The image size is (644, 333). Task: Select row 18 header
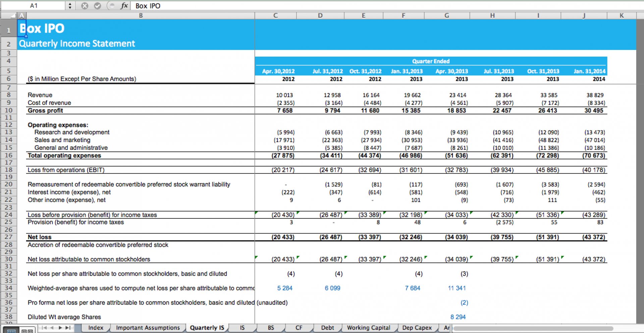(9, 170)
